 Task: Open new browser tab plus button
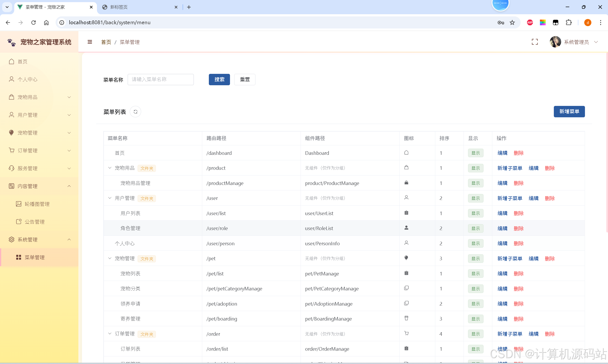pos(189,7)
